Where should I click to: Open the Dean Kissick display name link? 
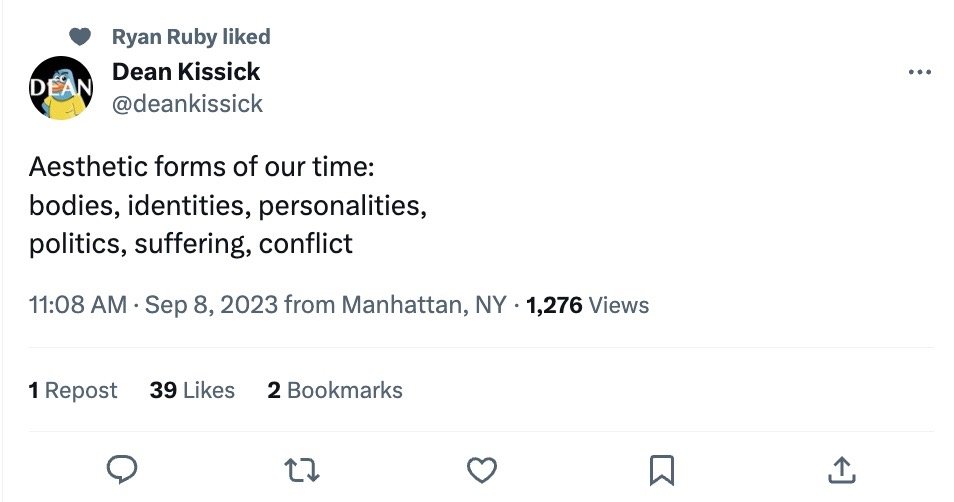pyautogui.click(x=186, y=72)
